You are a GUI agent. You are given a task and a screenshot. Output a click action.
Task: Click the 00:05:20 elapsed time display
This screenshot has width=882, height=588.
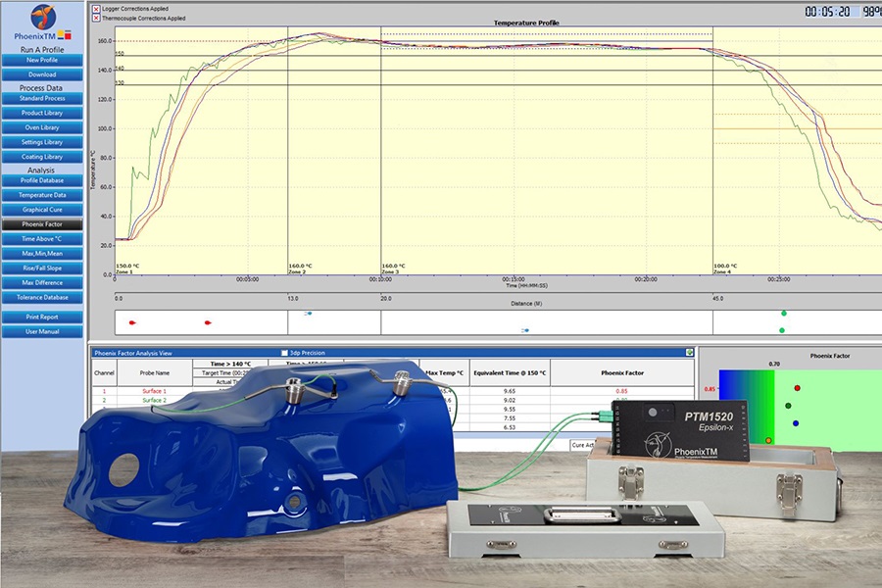pos(827,11)
